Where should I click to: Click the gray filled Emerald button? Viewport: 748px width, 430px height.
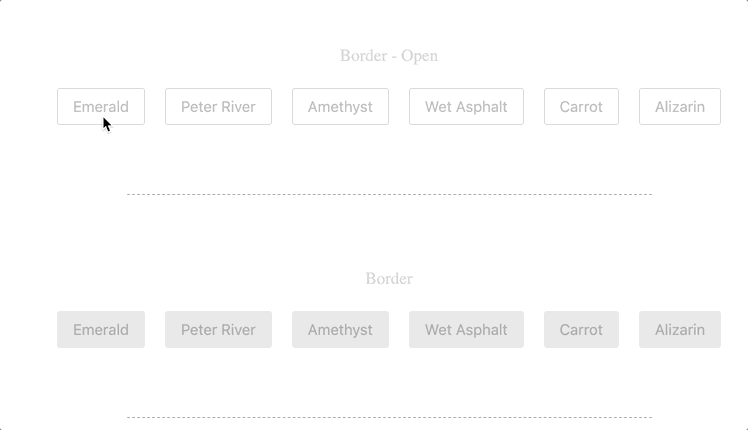(x=100, y=330)
